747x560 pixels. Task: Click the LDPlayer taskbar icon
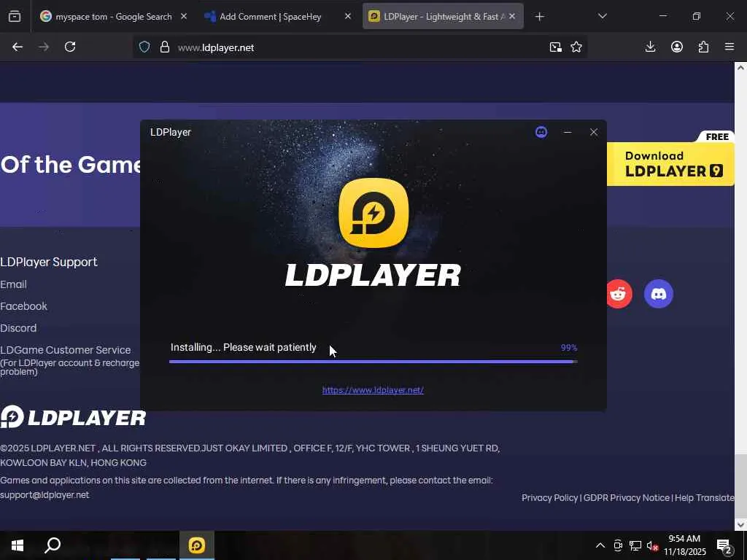pyautogui.click(x=197, y=545)
